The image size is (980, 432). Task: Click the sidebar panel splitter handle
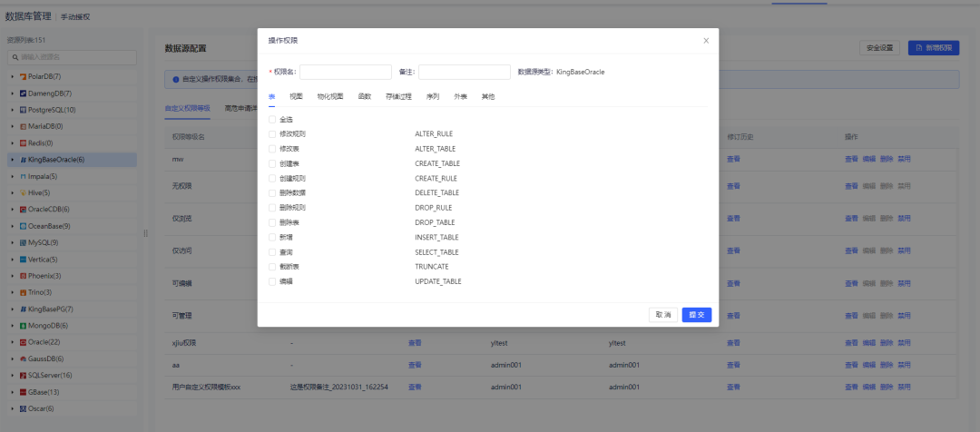click(145, 233)
